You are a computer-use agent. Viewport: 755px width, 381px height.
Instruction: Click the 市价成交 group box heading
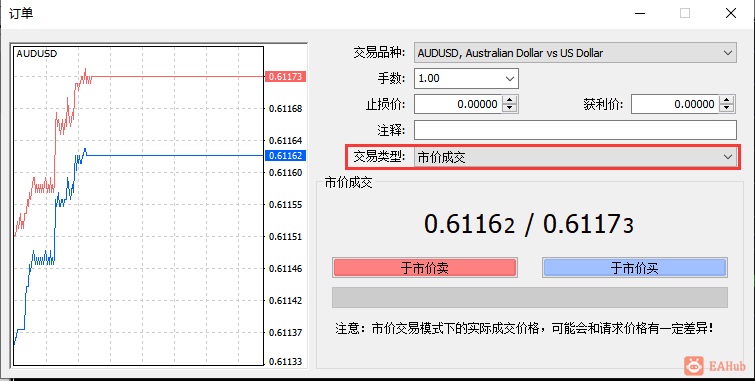[349, 183]
